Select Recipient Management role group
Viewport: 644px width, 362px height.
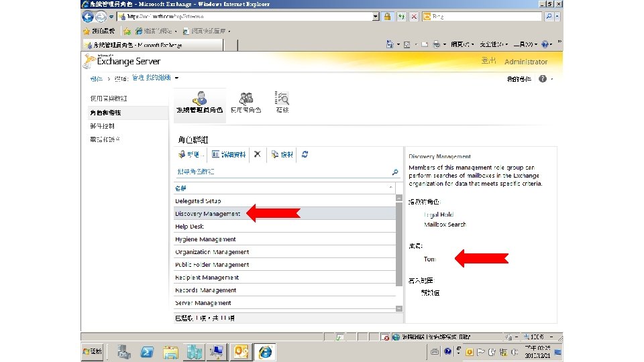coord(284,277)
